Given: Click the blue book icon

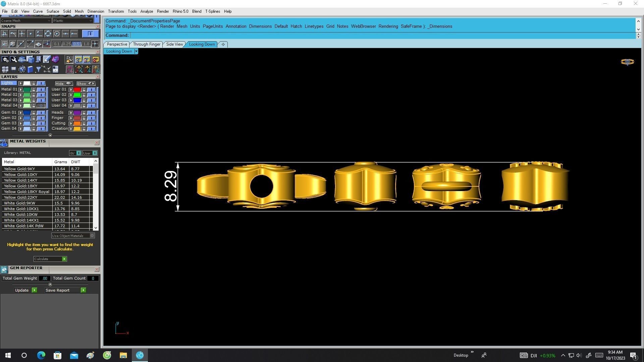Looking at the screenshot, I should [x=30, y=69].
